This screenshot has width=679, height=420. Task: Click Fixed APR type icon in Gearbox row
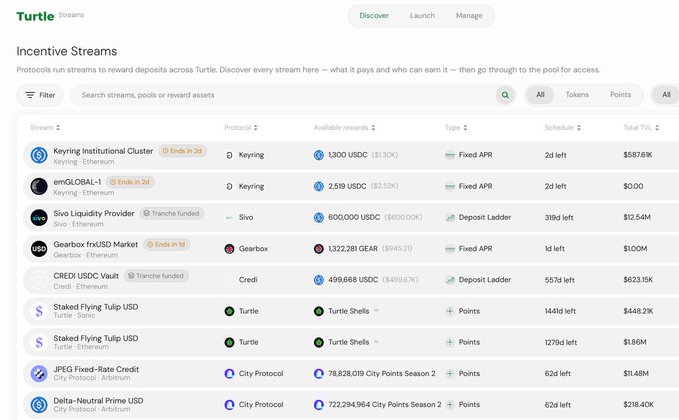click(x=450, y=249)
